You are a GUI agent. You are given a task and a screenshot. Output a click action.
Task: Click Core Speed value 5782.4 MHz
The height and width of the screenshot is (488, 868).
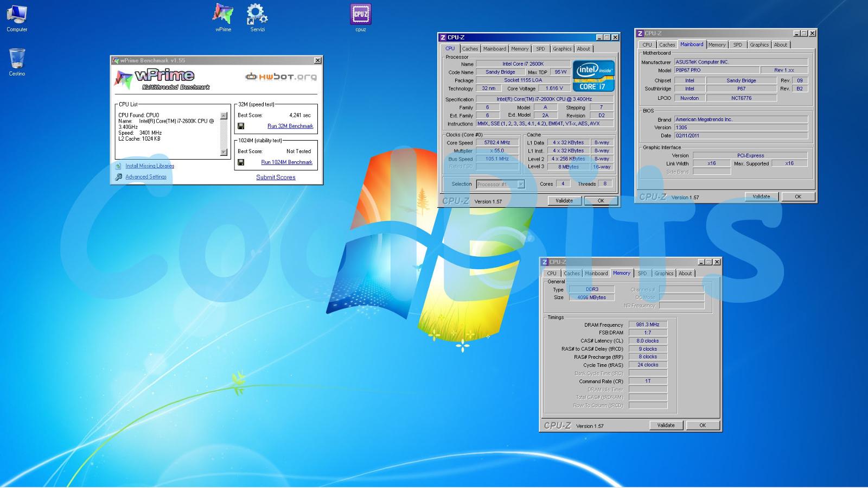point(497,143)
